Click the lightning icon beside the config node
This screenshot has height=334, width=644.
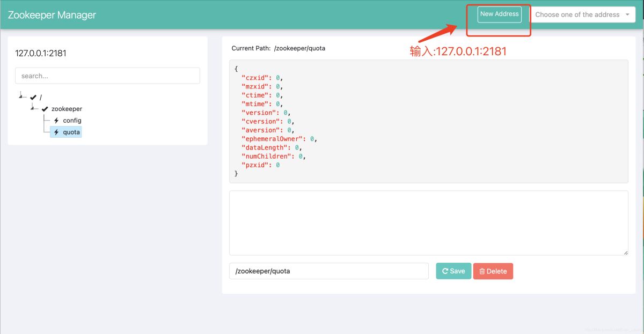[x=56, y=121]
